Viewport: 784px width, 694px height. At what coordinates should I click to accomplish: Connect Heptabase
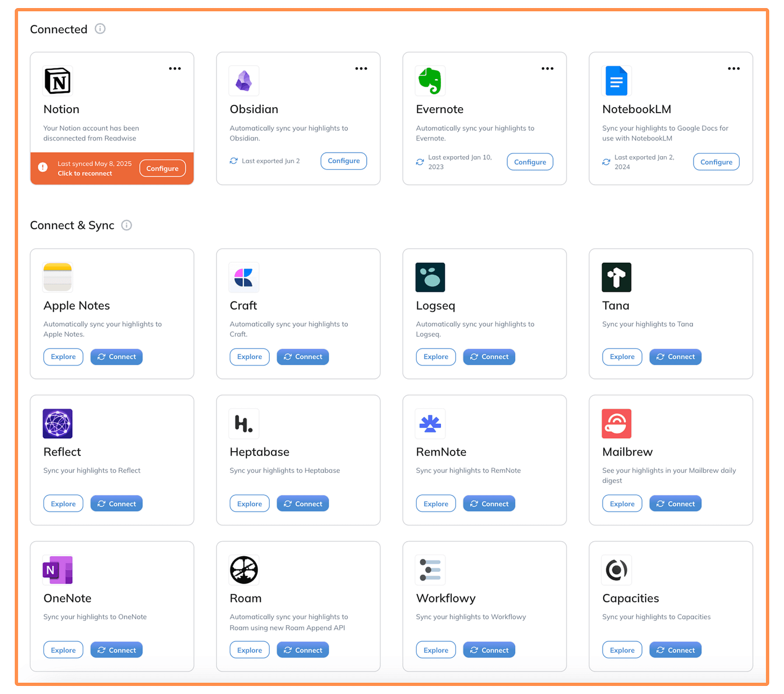(x=303, y=503)
